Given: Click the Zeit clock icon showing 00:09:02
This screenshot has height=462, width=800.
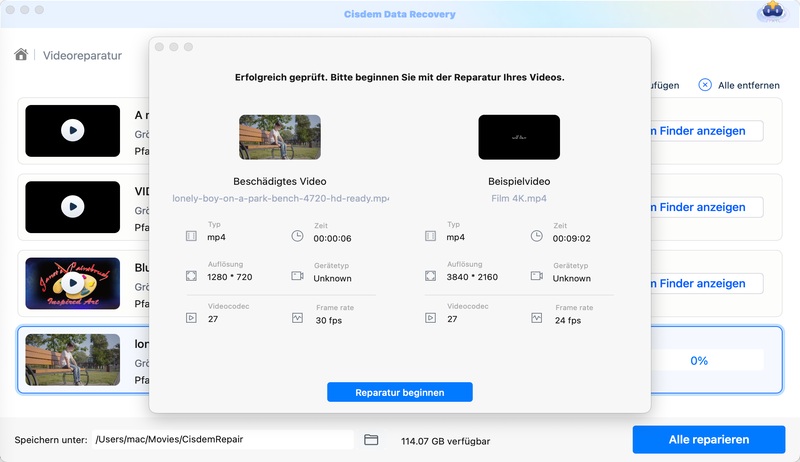Looking at the screenshot, I should point(537,236).
